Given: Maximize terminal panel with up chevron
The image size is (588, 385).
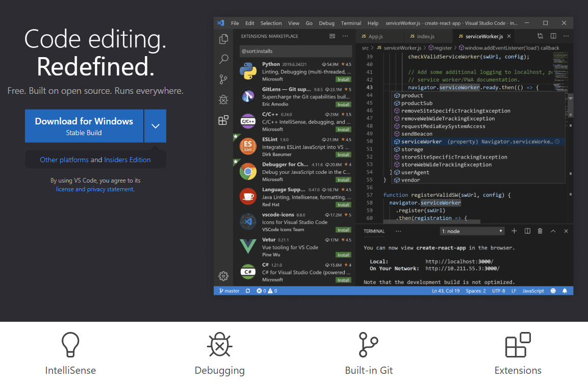Looking at the screenshot, I should [x=553, y=231].
